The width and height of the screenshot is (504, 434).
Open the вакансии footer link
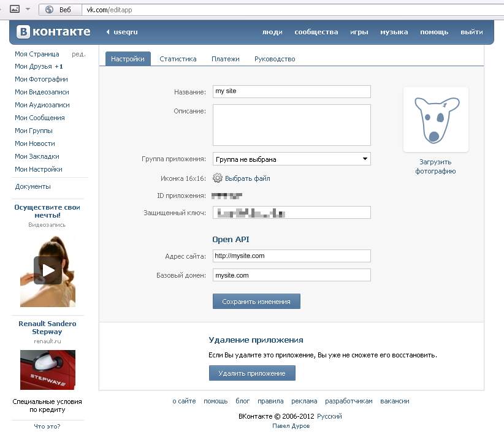click(x=395, y=401)
